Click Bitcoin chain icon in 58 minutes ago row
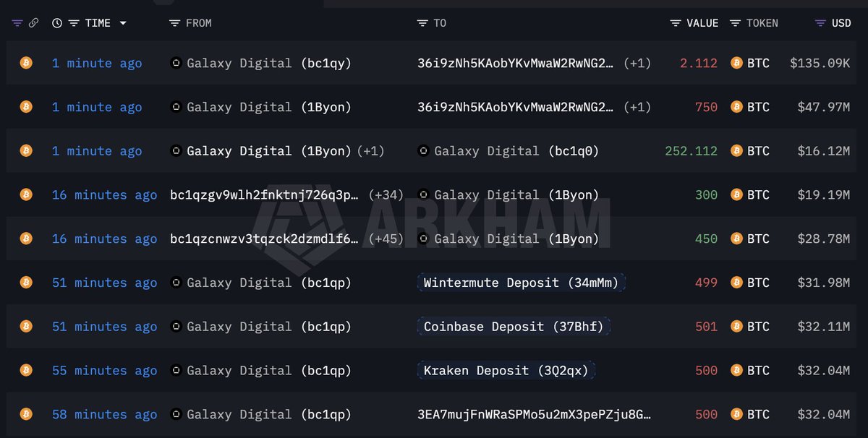This screenshot has width=868, height=438. 26,414
